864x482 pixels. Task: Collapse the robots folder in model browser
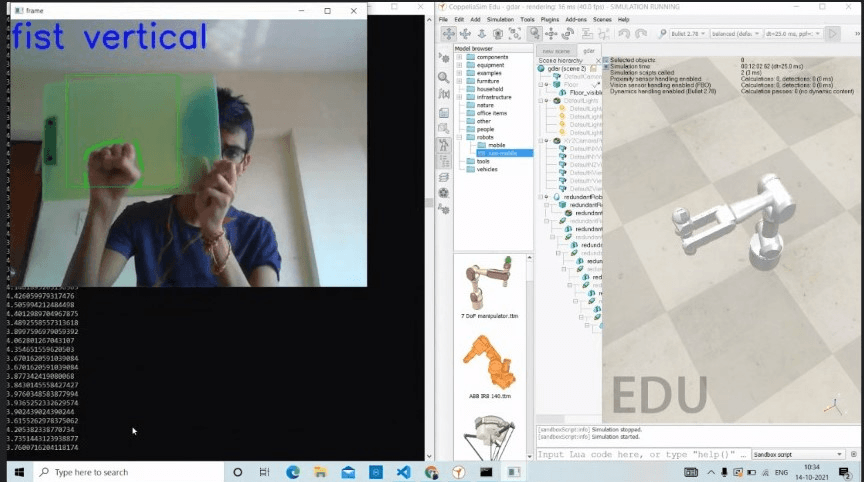click(x=459, y=137)
